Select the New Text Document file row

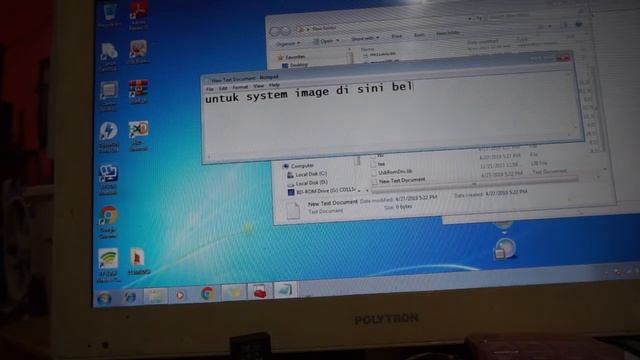pyautogui.click(x=402, y=180)
